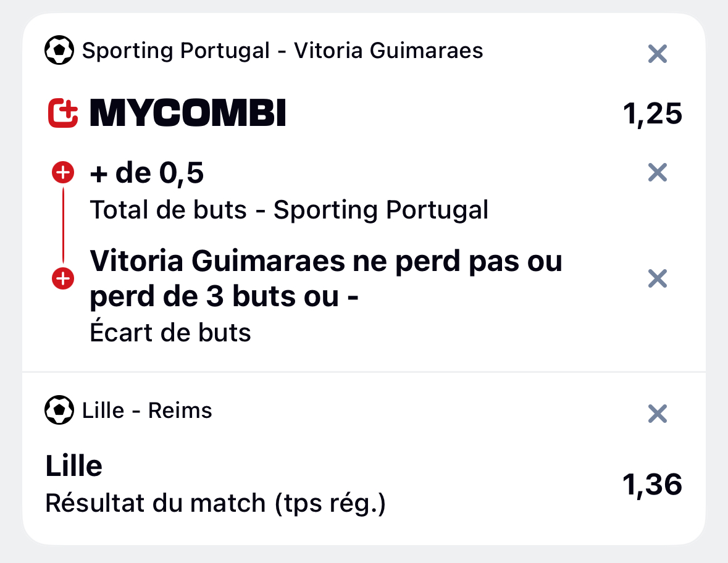Viewport: 728px width, 563px height.
Task: Click the '+ de 0,5' selection label
Action: point(147,173)
